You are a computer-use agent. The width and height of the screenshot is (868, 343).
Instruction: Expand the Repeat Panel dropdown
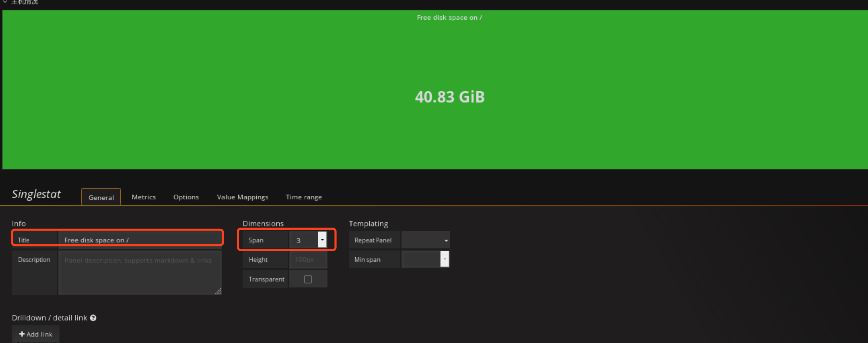(425, 240)
